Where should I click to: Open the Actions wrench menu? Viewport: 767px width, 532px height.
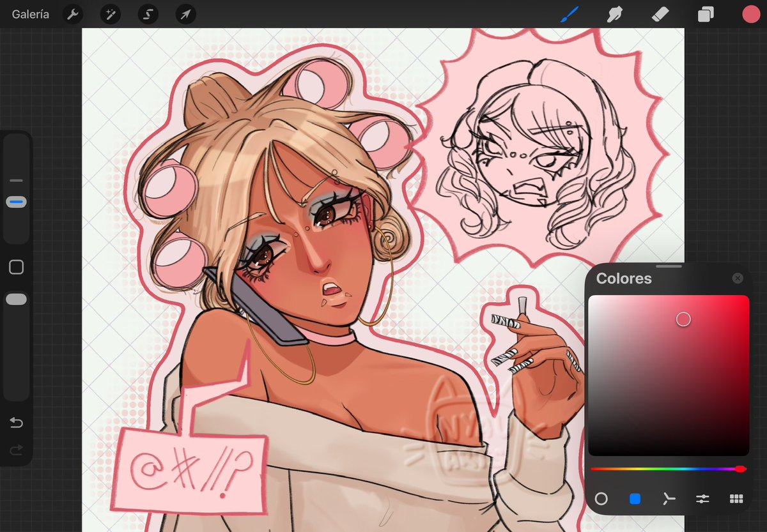point(74,14)
